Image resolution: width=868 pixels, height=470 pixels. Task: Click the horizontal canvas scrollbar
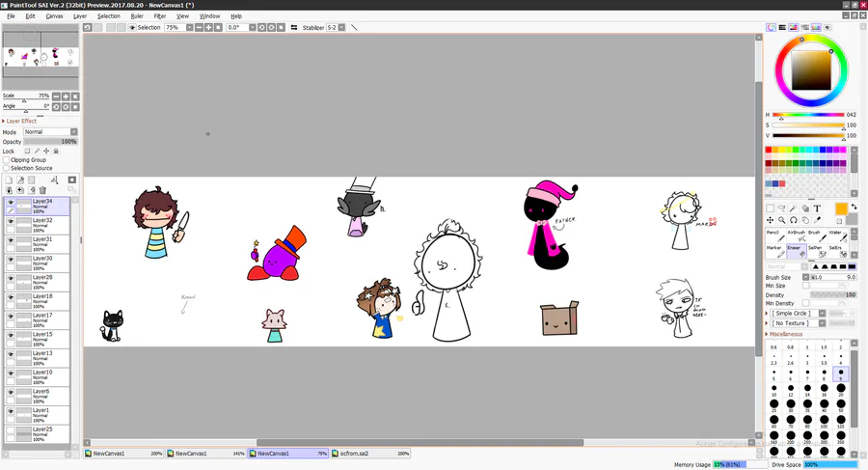click(x=420, y=442)
